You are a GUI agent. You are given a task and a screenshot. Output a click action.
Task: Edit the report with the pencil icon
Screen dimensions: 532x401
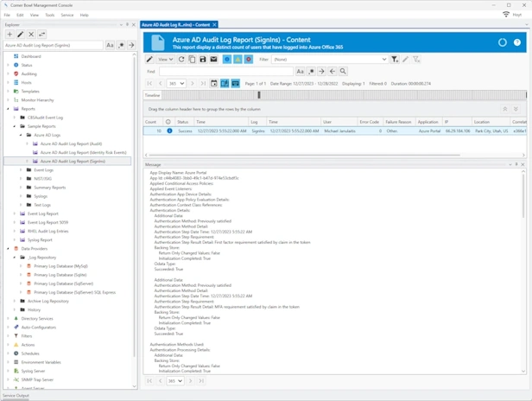click(149, 59)
